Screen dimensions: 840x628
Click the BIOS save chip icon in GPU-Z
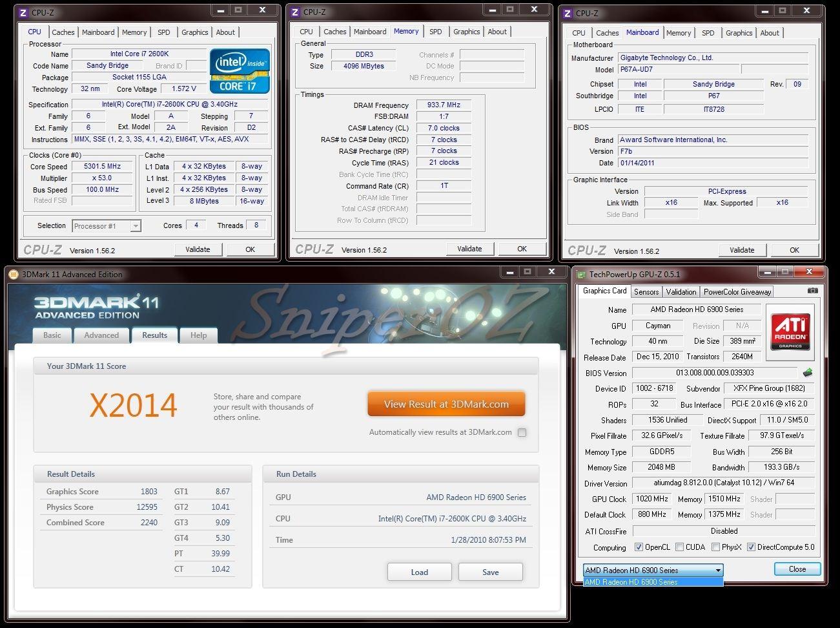click(x=807, y=373)
